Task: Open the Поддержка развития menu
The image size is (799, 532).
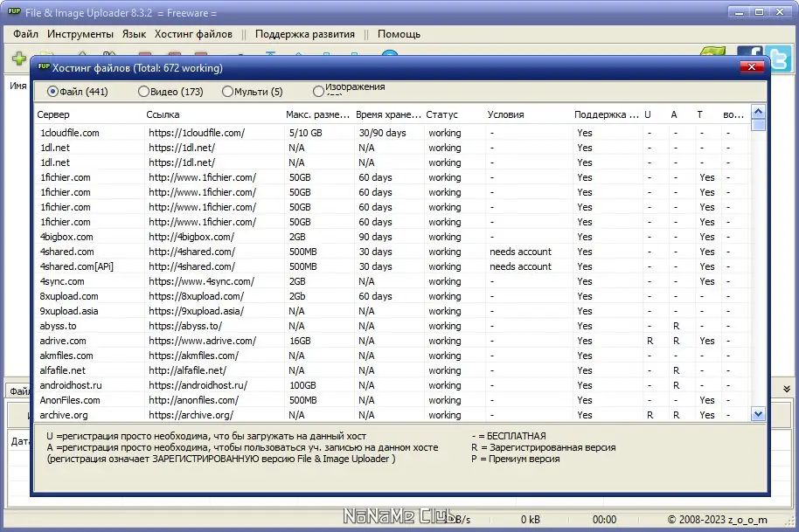Action: click(305, 34)
